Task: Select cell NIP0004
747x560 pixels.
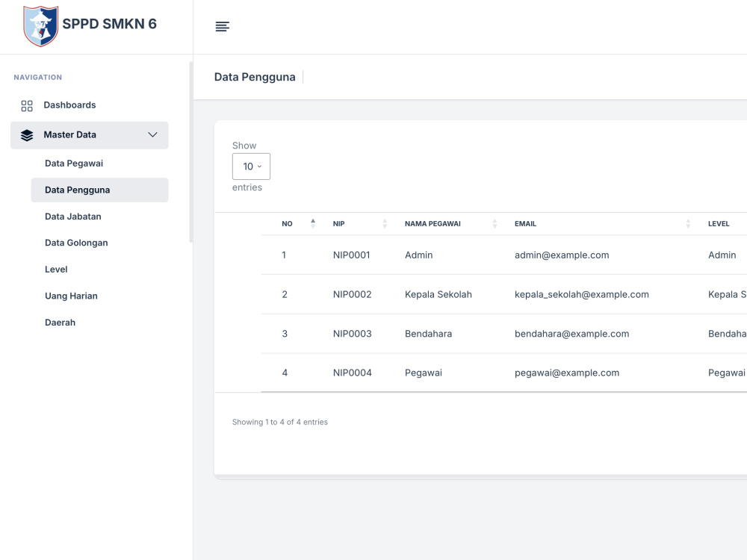Action: (x=352, y=373)
